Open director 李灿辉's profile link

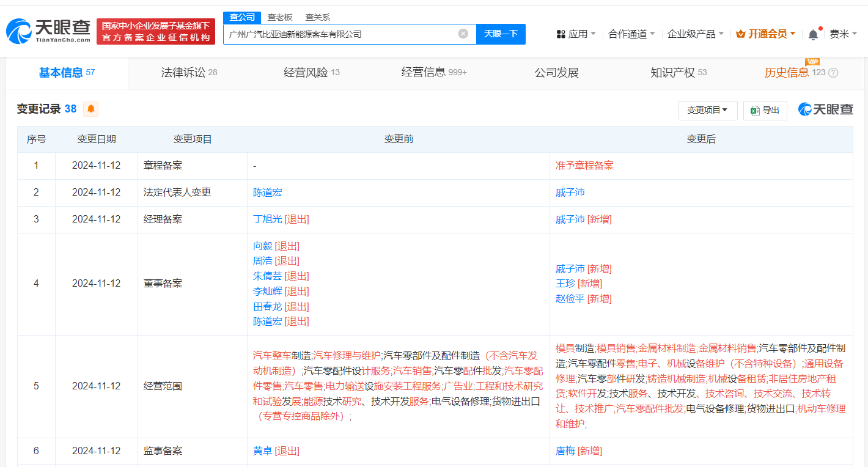point(268,292)
